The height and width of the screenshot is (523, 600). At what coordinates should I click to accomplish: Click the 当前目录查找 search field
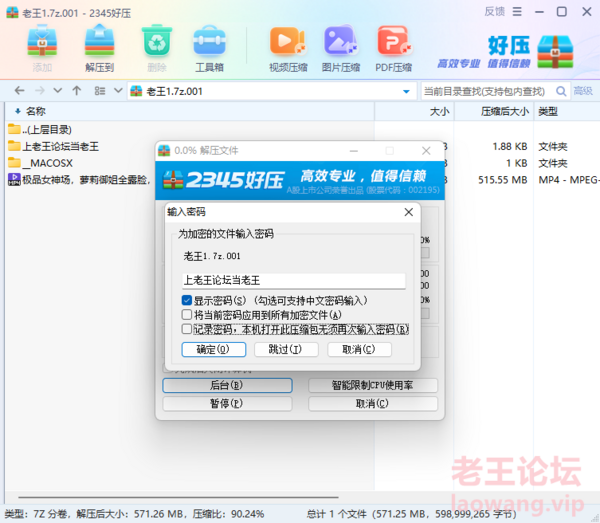pyautogui.click(x=486, y=91)
